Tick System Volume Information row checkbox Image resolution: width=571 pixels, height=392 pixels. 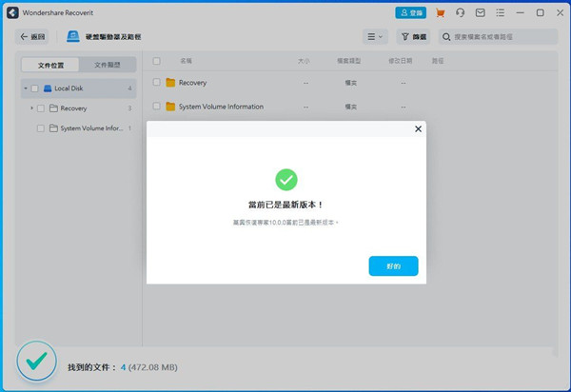[x=157, y=107]
